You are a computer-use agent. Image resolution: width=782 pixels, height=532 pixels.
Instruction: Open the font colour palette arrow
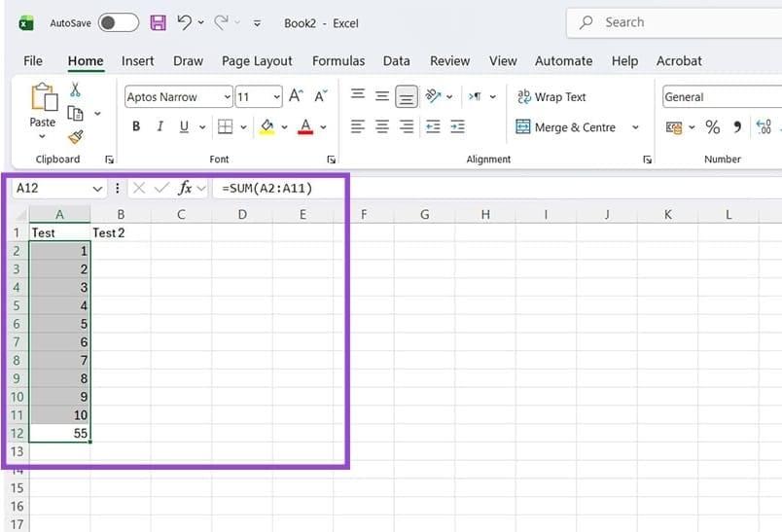[323, 127]
